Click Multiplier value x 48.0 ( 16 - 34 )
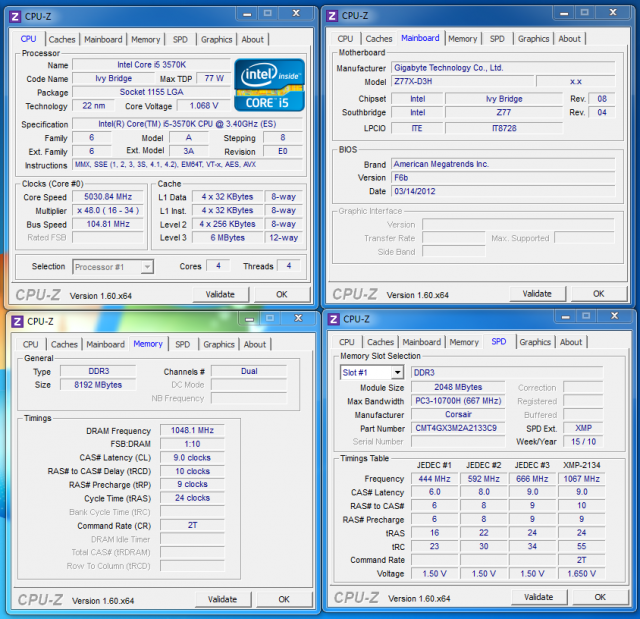Screen dimensions: 640x619 pos(108,210)
